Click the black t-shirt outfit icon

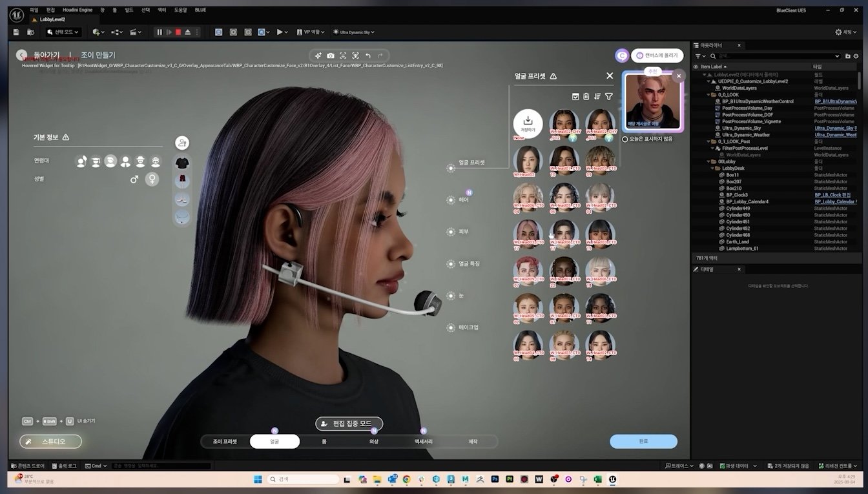pos(182,163)
